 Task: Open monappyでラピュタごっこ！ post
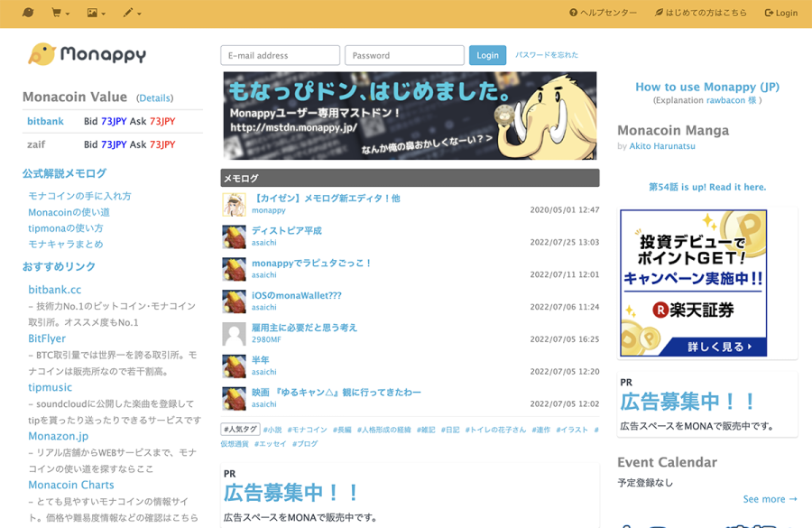pos(310,263)
